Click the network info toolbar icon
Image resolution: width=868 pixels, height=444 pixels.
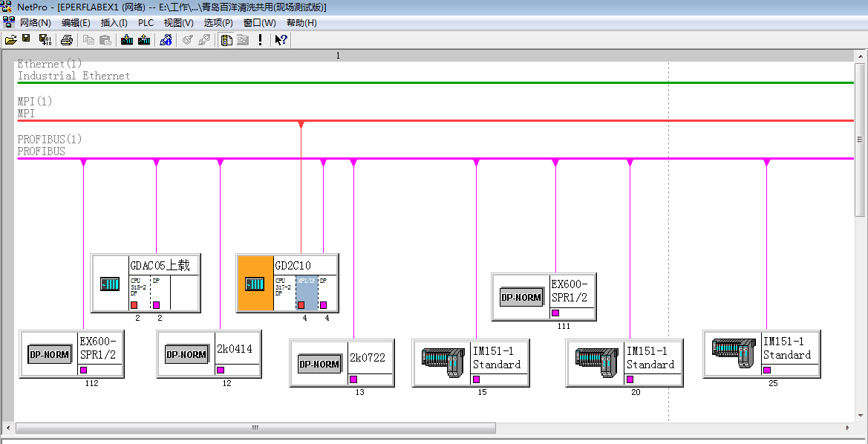pyautogui.click(x=166, y=40)
